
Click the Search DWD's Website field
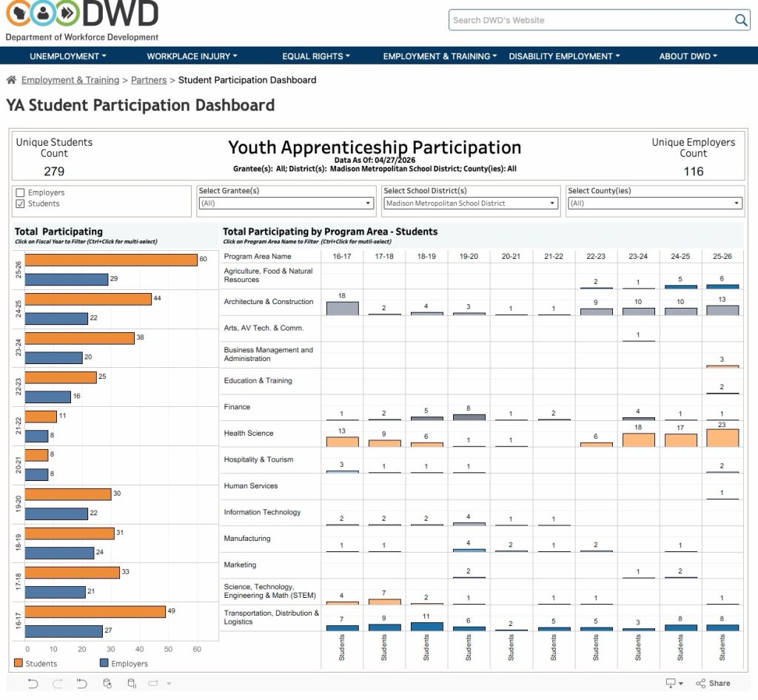tap(588, 20)
